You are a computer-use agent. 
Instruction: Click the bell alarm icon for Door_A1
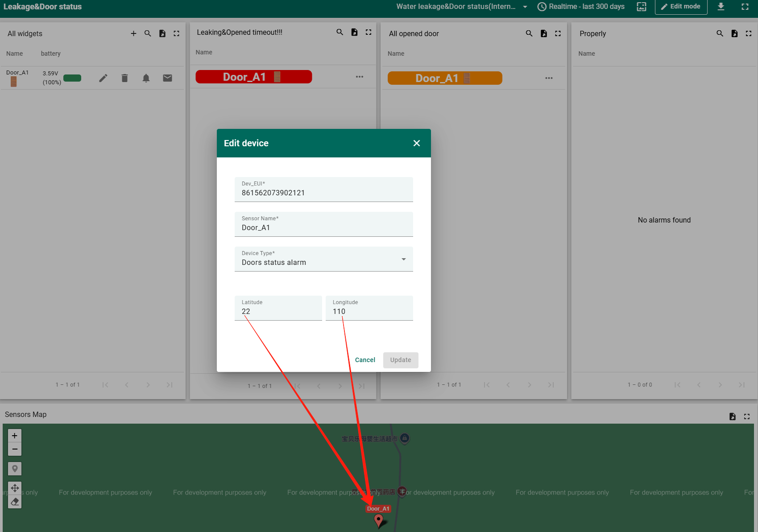click(x=146, y=78)
